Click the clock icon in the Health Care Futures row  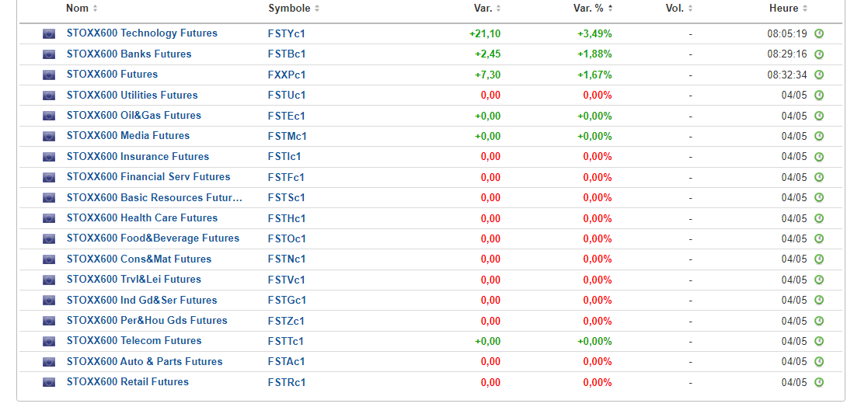tap(819, 218)
